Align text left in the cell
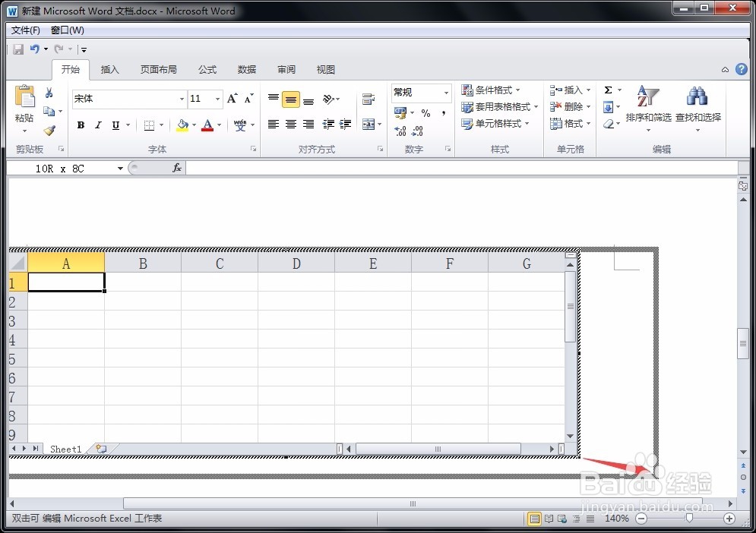Viewport: 756px width, 533px height. point(274,125)
